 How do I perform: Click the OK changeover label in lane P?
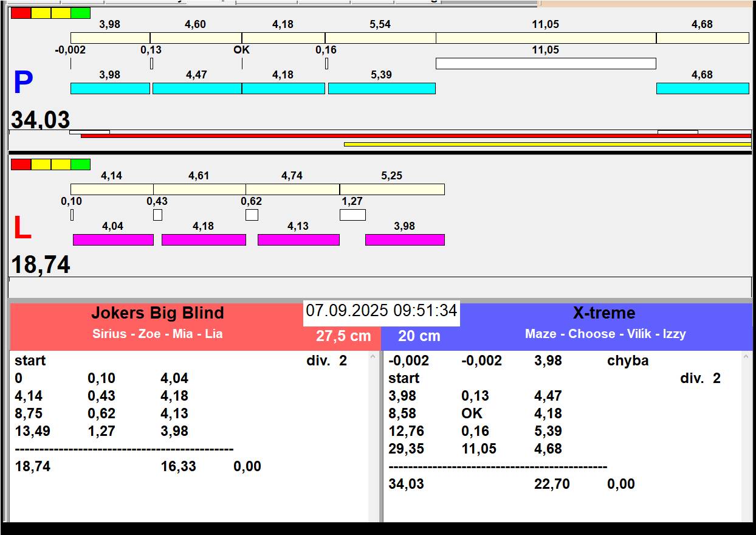242,50
